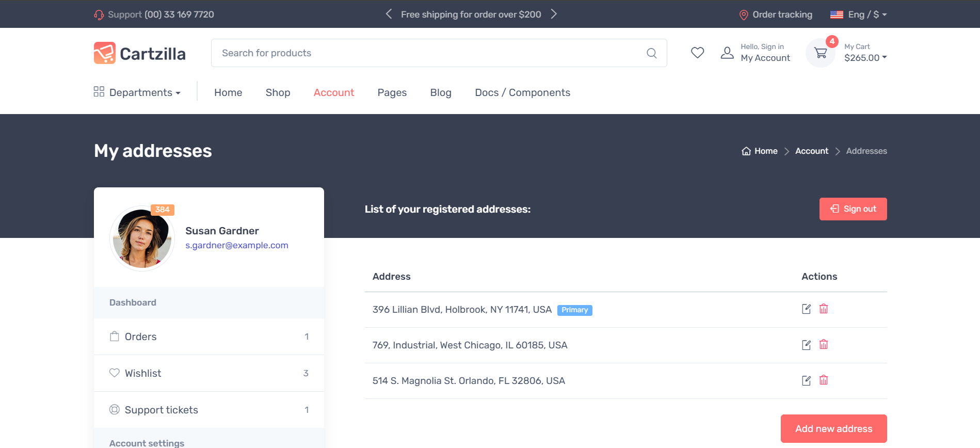Show next promo with right chevron
This screenshot has height=448, width=980.
point(554,14)
